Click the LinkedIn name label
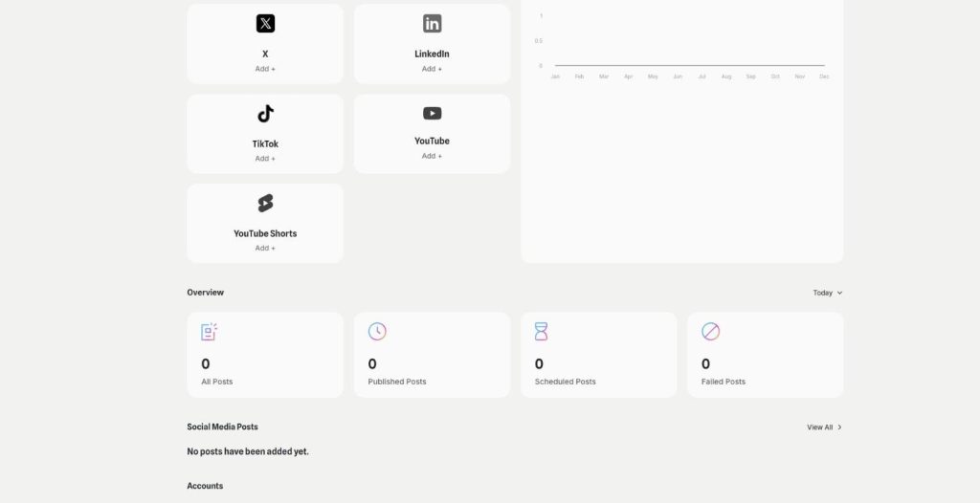 [432, 55]
